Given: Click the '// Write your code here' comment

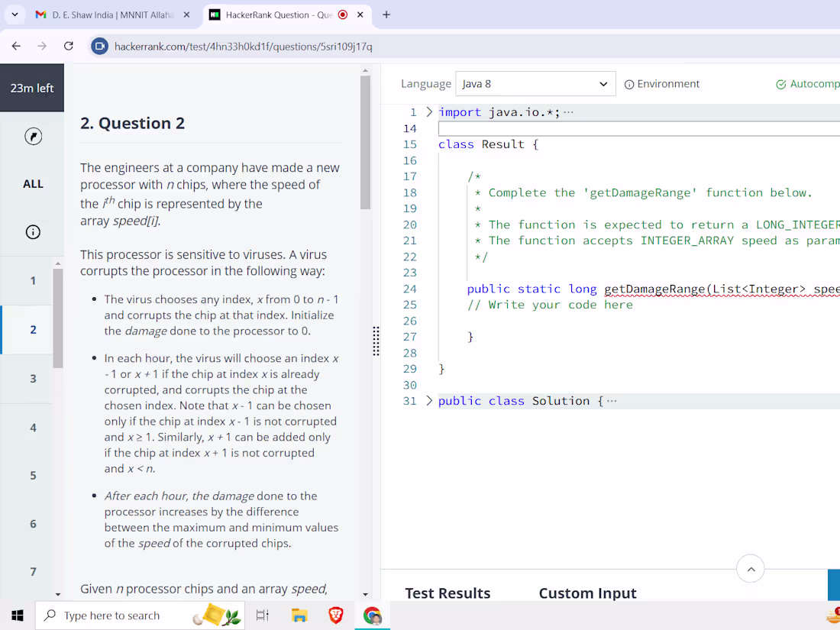Looking at the screenshot, I should (550, 305).
